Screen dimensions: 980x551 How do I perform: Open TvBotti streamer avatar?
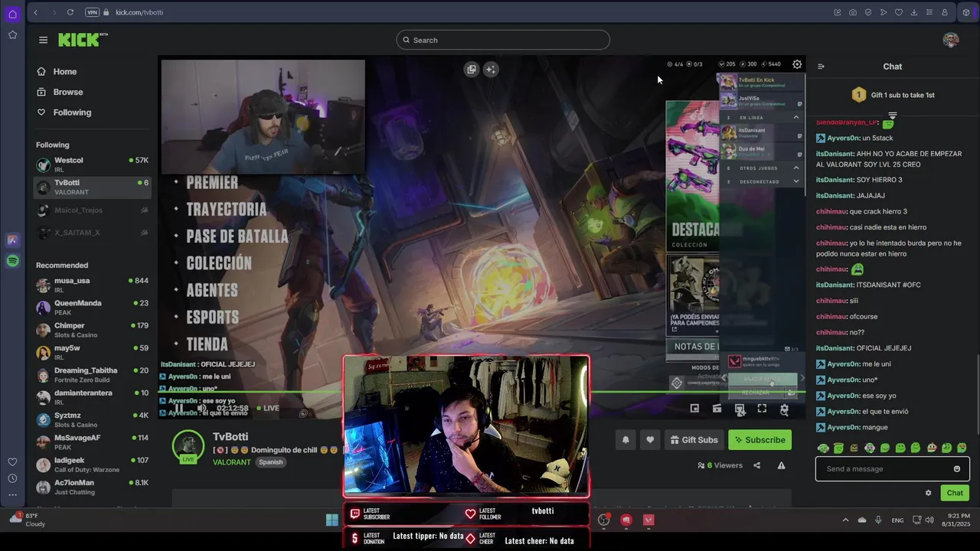pyautogui.click(x=188, y=446)
